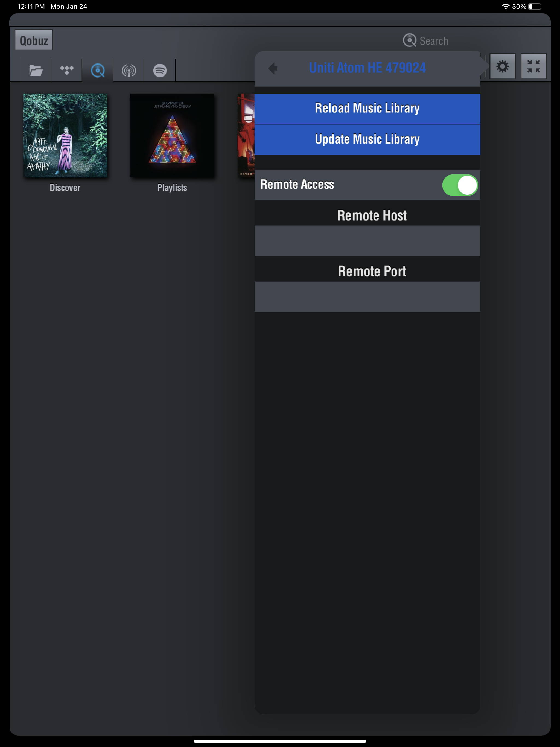Click Reload Music Library button
Viewport: 560px width, 747px height.
[366, 108]
